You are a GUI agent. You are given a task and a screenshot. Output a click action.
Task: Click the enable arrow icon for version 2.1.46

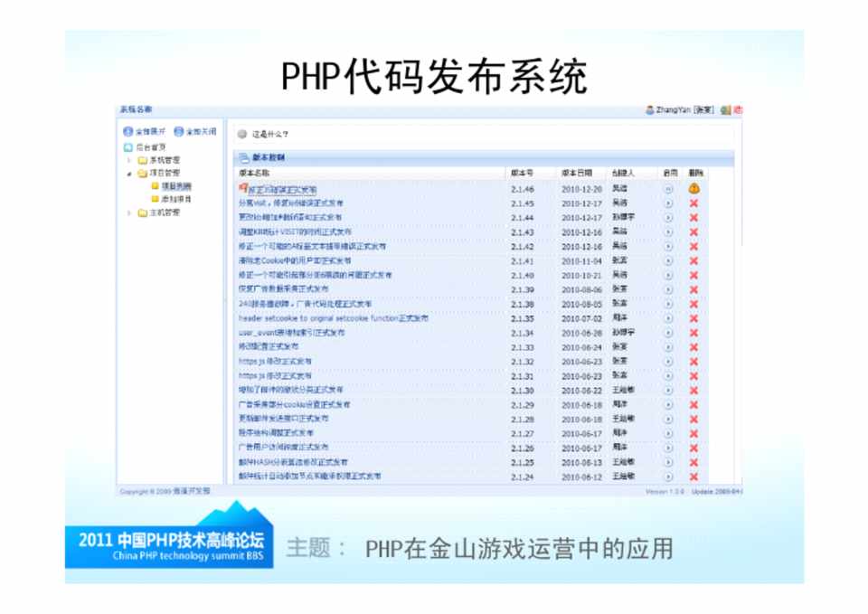tap(668, 189)
